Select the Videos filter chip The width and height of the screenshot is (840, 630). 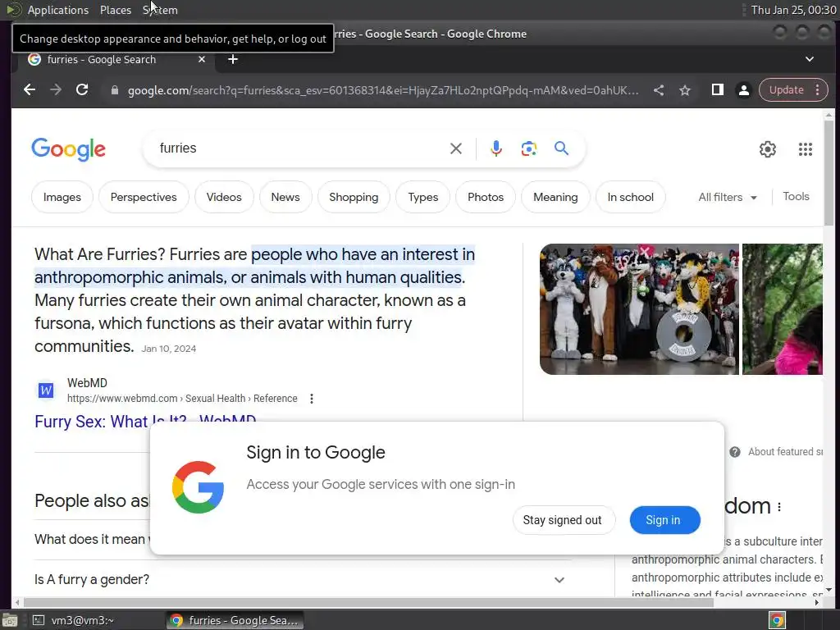[x=224, y=197]
